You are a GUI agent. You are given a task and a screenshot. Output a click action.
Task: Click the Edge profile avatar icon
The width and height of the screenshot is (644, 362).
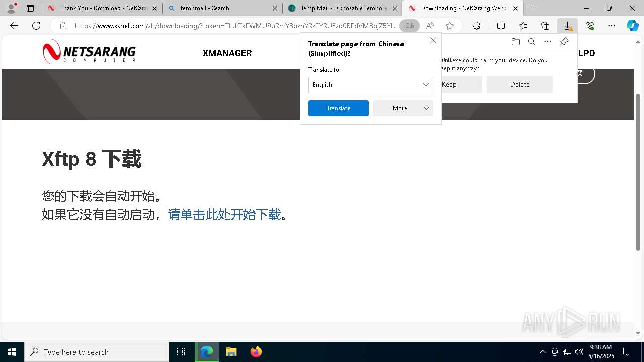tap(11, 8)
